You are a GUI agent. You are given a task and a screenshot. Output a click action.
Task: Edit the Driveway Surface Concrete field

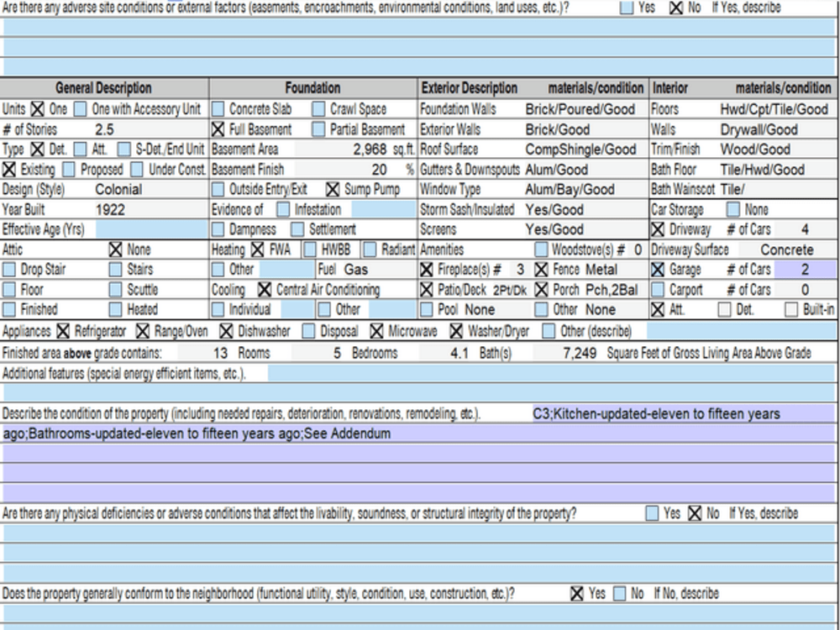click(x=787, y=249)
